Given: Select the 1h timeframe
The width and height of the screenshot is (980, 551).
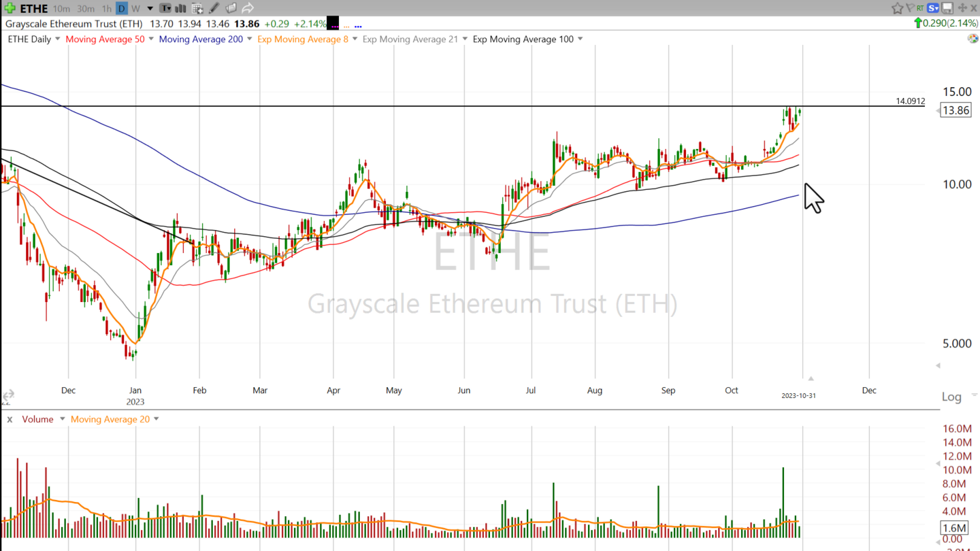Looking at the screenshot, I should tap(107, 9).
